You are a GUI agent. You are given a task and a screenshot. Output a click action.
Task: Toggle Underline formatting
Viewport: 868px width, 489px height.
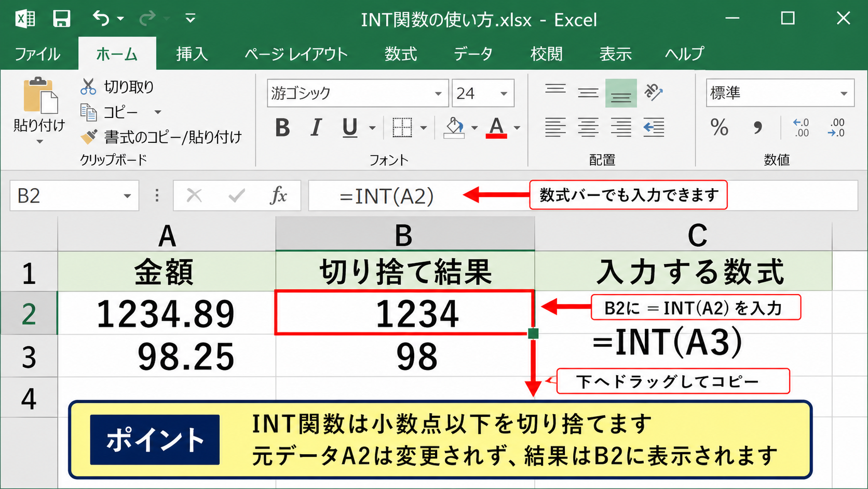click(x=350, y=127)
